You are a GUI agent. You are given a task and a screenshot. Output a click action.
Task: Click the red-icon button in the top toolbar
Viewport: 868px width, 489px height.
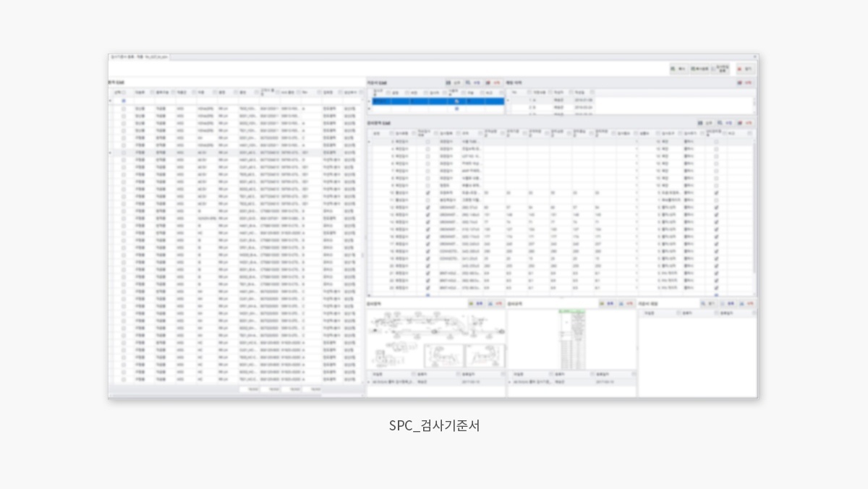pyautogui.click(x=746, y=69)
